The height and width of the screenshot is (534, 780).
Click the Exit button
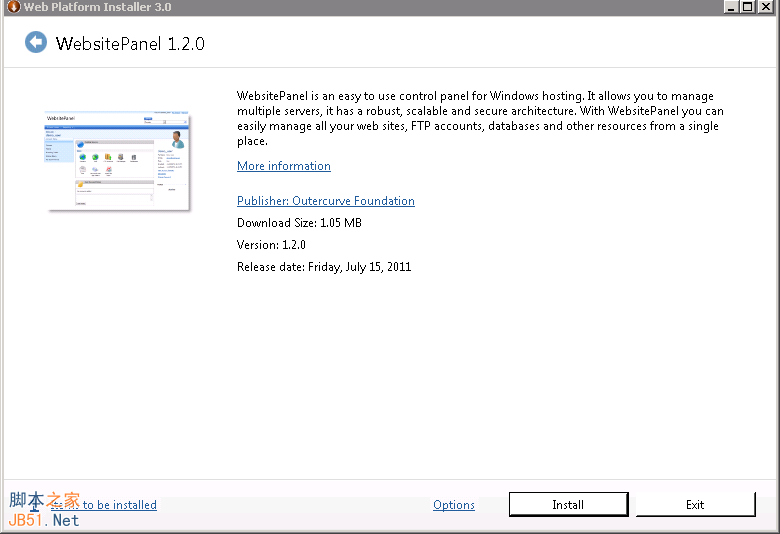695,505
